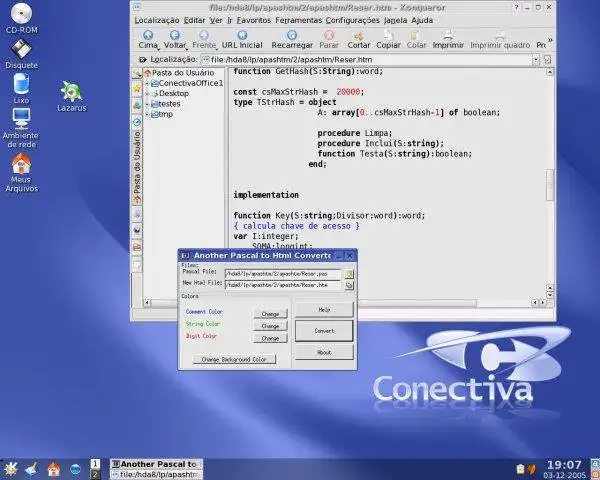Screen dimensions: 600x480
Task: Change the Digit Color
Action: coord(270,338)
